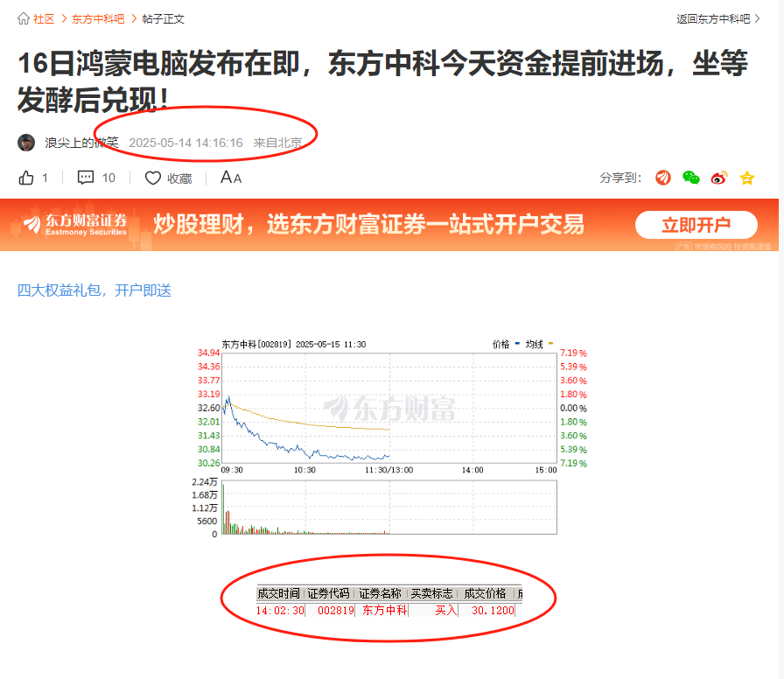Click the post title headline
Screen dimensions: 784x679
click(382, 81)
